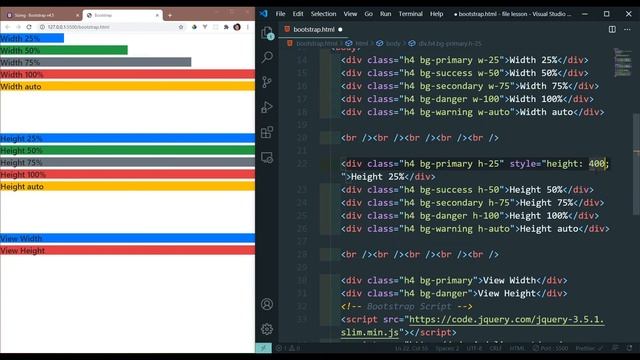Click the Width 50% green bar in browser
This screenshot has height=360, width=640.
pyautogui.click(x=64, y=50)
